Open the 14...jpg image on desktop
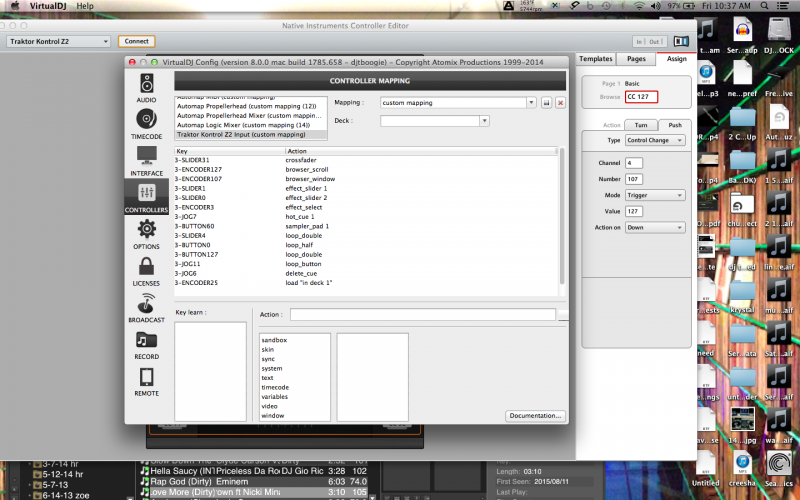 (x=742, y=424)
